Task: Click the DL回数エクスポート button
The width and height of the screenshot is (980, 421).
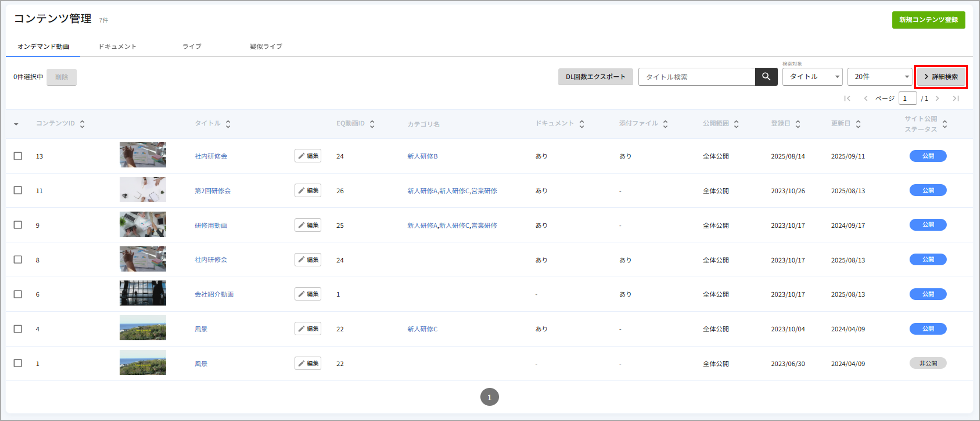Action: (595, 77)
